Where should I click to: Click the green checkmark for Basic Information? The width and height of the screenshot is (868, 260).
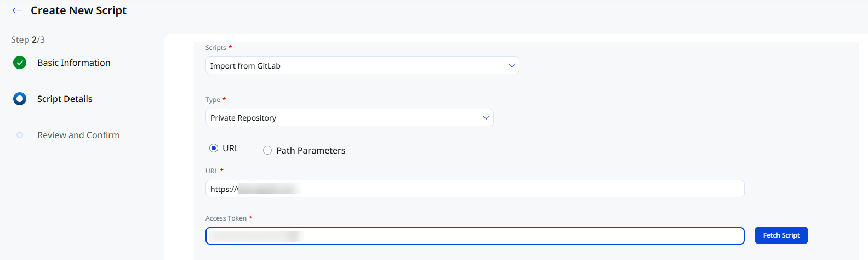(x=20, y=63)
